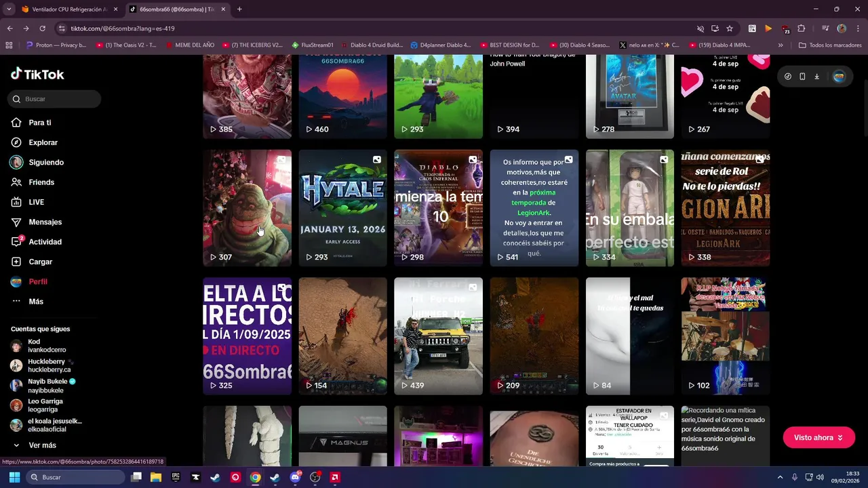Focus the TikTok Buscar search field
Screen dimensions: 868x488
coord(55,99)
